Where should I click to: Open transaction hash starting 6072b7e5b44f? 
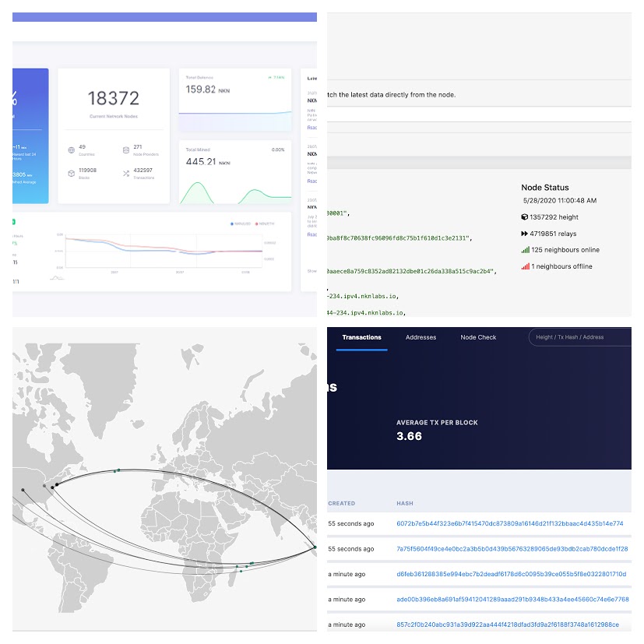pos(510,523)
